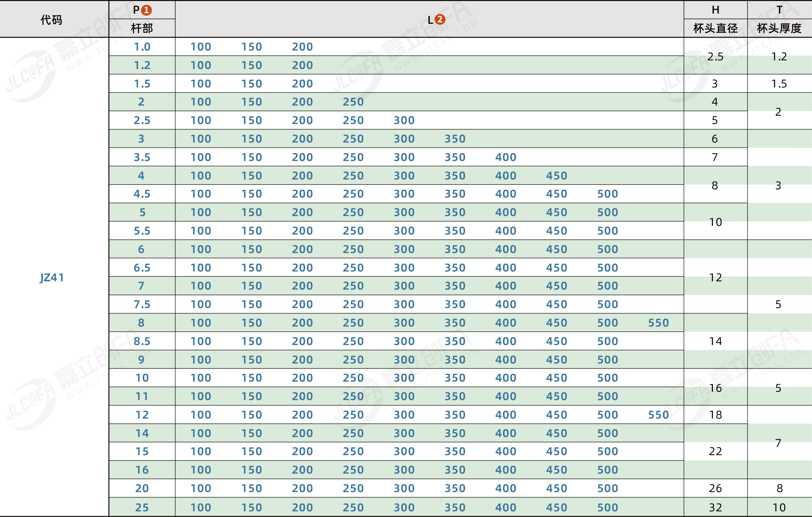812x517 pixels.
Task: Select length 400 in the P 3.5 row
Action: (506, 157)
